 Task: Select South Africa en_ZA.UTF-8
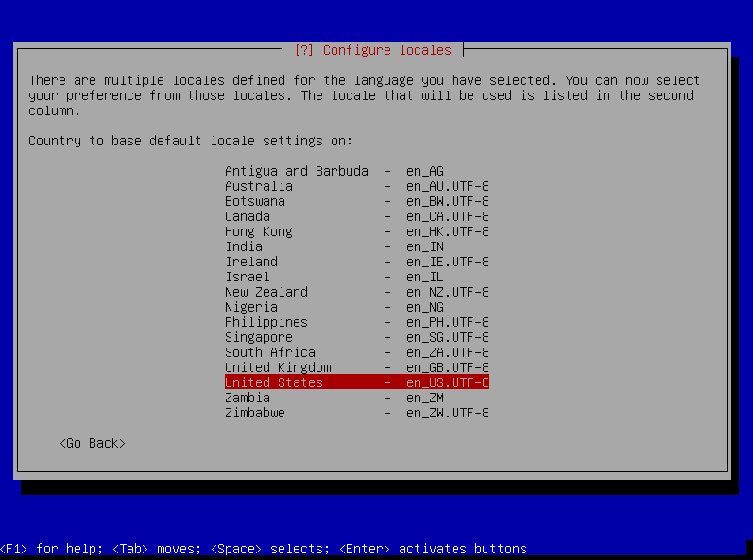(356, 352)
